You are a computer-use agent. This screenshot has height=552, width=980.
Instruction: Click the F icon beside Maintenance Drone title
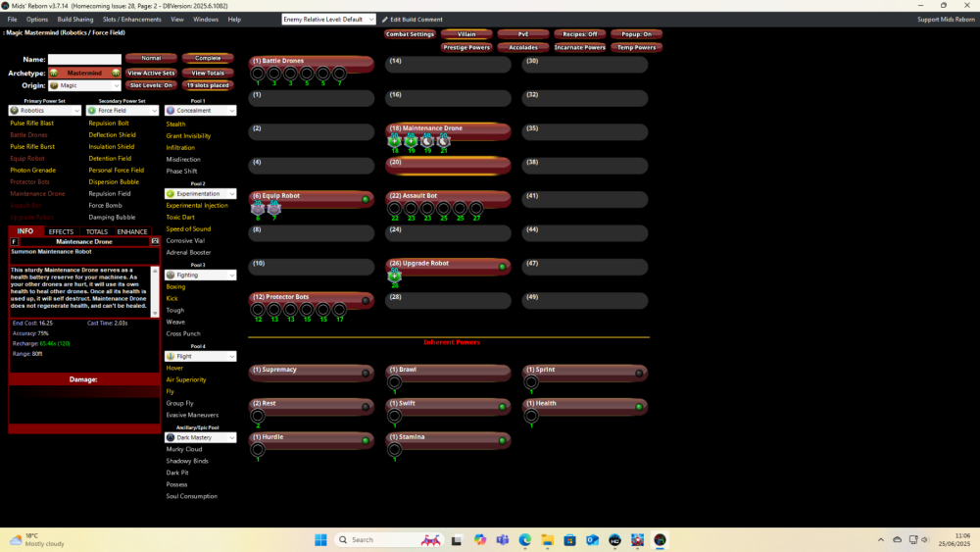pos(14,241)
